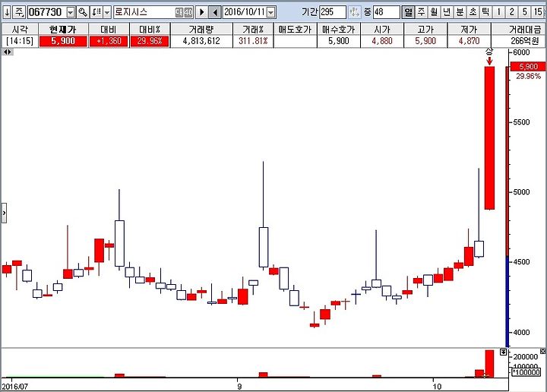The height and width of the screenshot is (392, 547).
Task: Select the daily 일 chart period
Action: pos(408,12)
